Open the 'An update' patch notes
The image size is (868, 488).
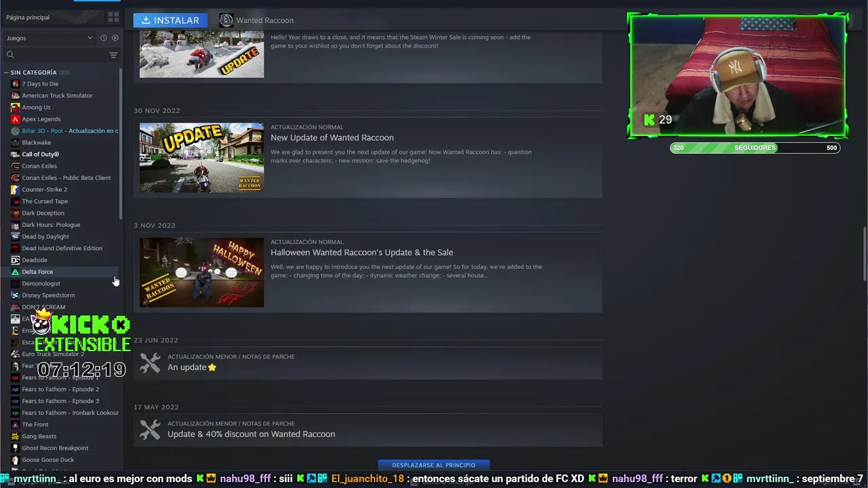[x=192, y=367]
